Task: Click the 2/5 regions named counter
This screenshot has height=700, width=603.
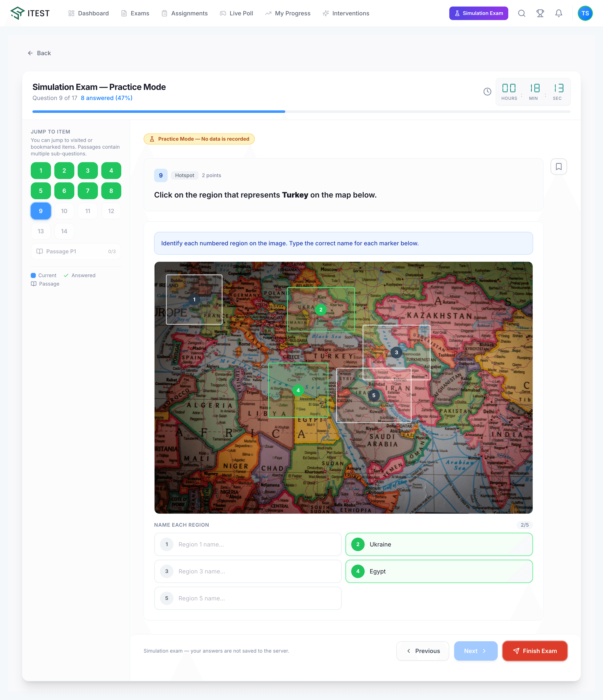Action: (525, 525)
